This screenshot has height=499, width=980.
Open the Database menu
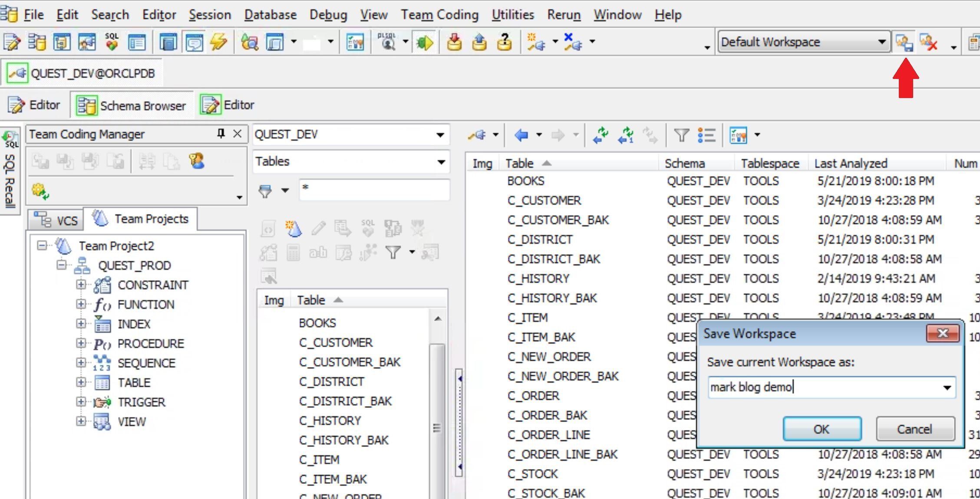point(270,15)
